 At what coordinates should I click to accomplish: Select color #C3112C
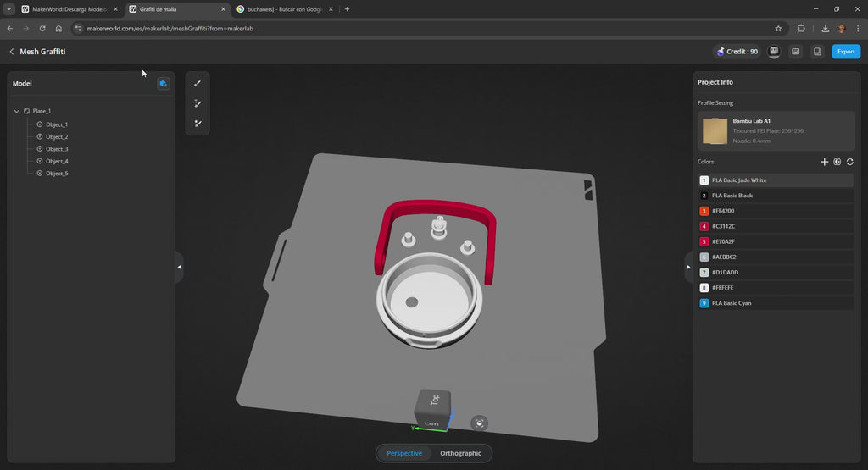click(775, 226)
